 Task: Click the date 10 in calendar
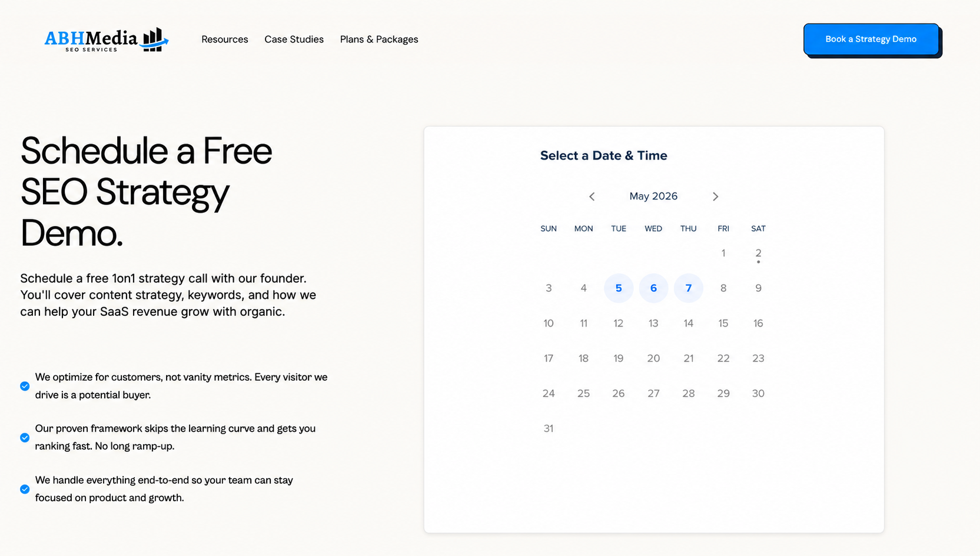549,324
